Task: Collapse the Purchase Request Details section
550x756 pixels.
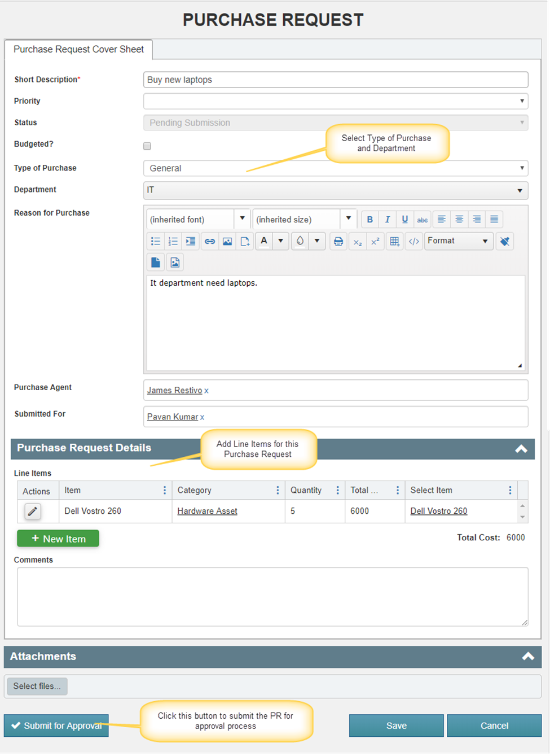Action: [x=521, y=449]
